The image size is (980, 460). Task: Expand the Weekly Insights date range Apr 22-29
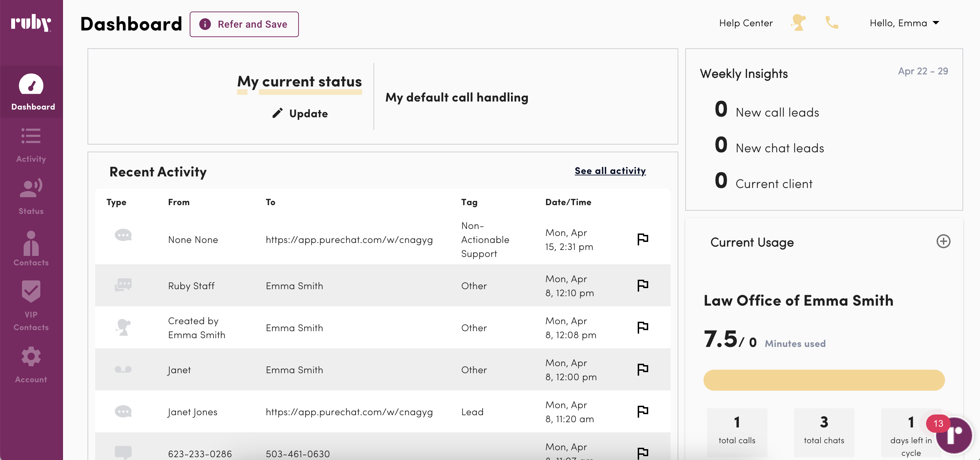pyautogui.click(x=923, y=71)
